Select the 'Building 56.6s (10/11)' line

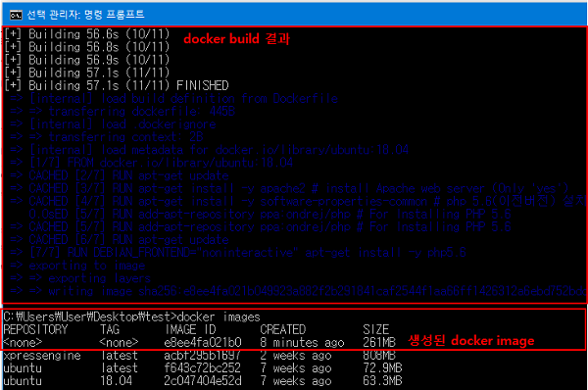[x=87, y=34]
